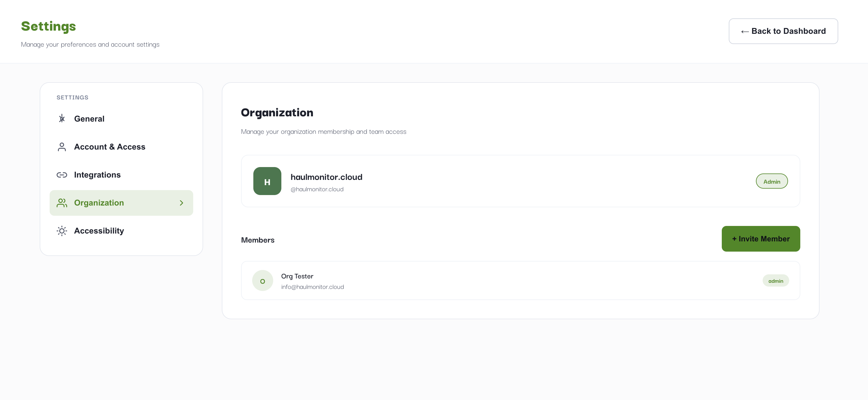Click the Invite Member button
868x400 pixels.
tap(761, 239)
